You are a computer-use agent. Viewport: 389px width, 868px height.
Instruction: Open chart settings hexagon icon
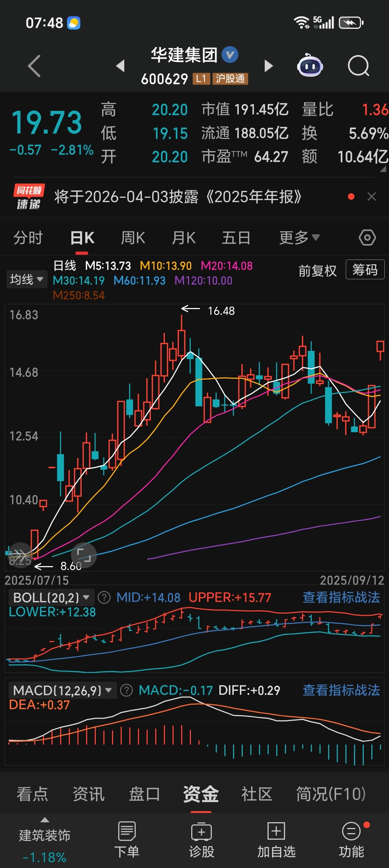(x=367, y=238)
